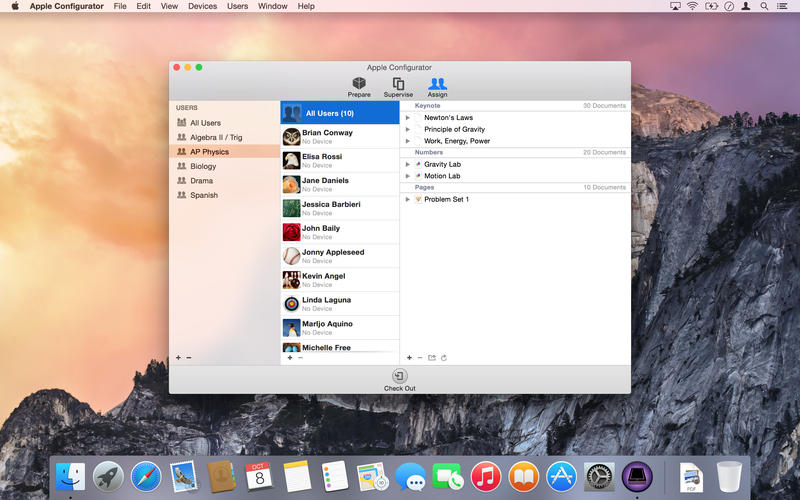Expand the Work, Energy, Power item

point(407,141)
